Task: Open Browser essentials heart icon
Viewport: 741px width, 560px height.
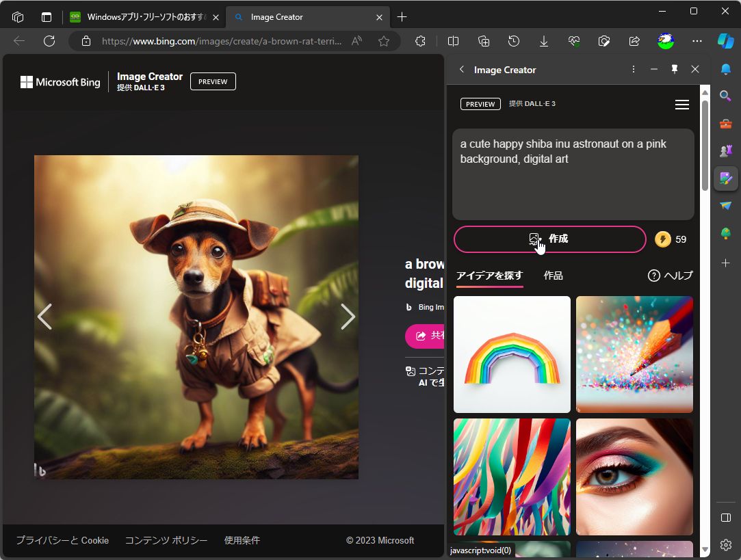Action: [574, 41]
